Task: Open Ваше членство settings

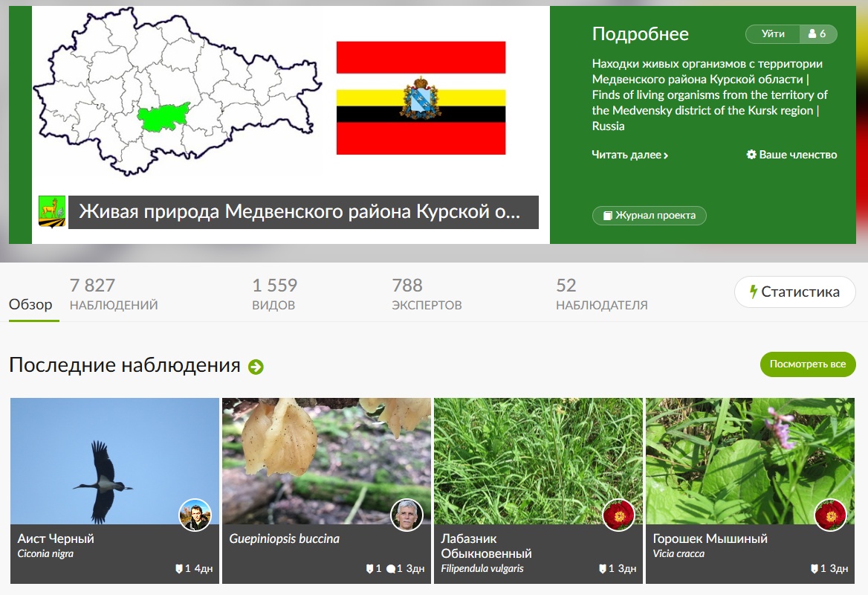Action: pos(791,155)
